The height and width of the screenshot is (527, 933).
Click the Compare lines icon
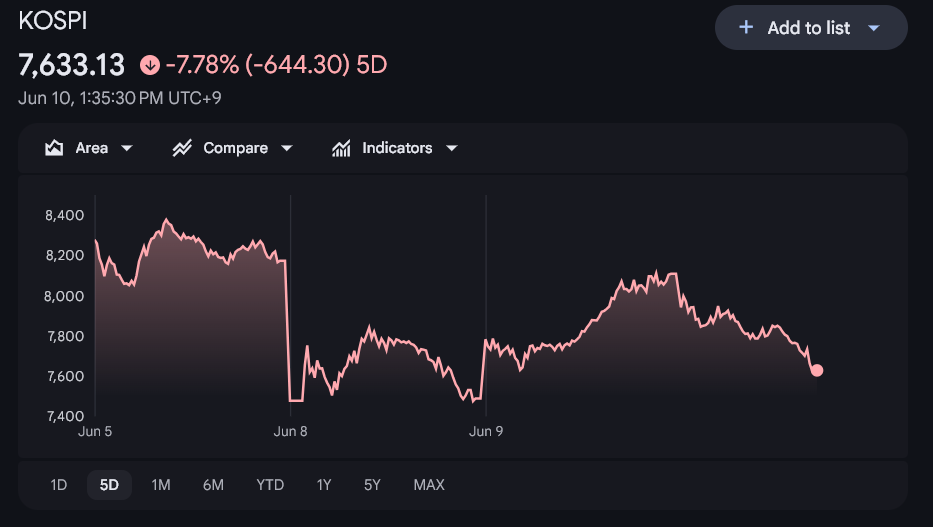(182, 148)
